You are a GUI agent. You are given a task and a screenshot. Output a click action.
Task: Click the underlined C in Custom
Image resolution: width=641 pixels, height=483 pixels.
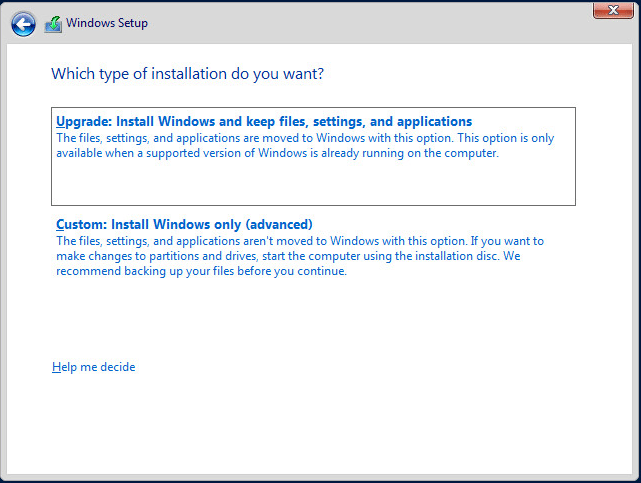(61, 224)
